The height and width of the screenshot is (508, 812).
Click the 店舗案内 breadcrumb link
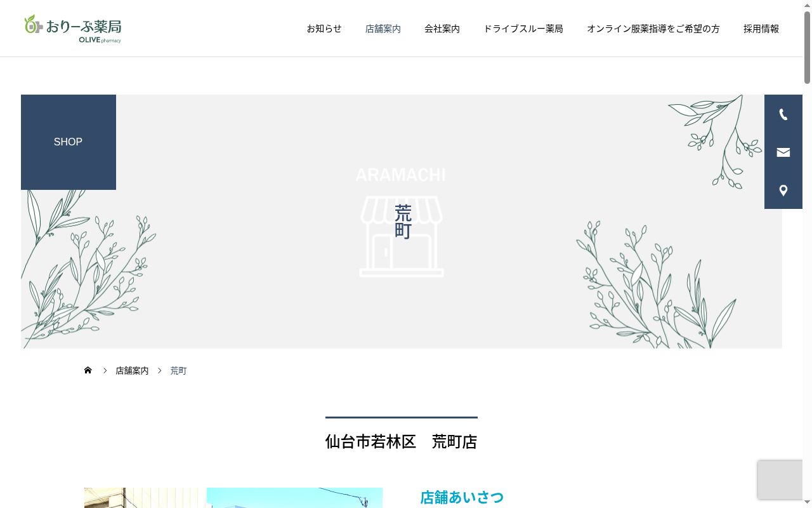point(132,371)
